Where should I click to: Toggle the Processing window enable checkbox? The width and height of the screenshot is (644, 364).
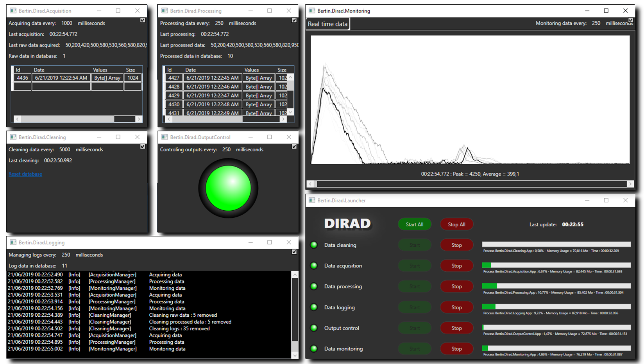coord(294,20)
